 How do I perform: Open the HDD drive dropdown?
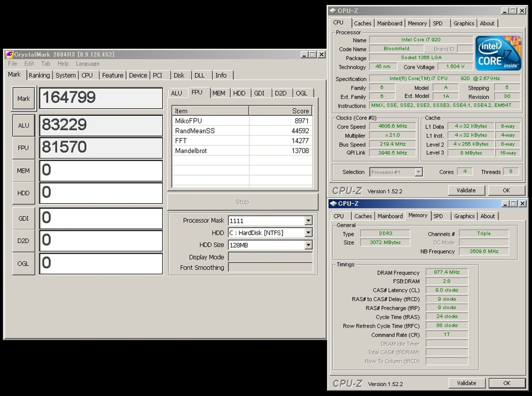pos(308,233)
